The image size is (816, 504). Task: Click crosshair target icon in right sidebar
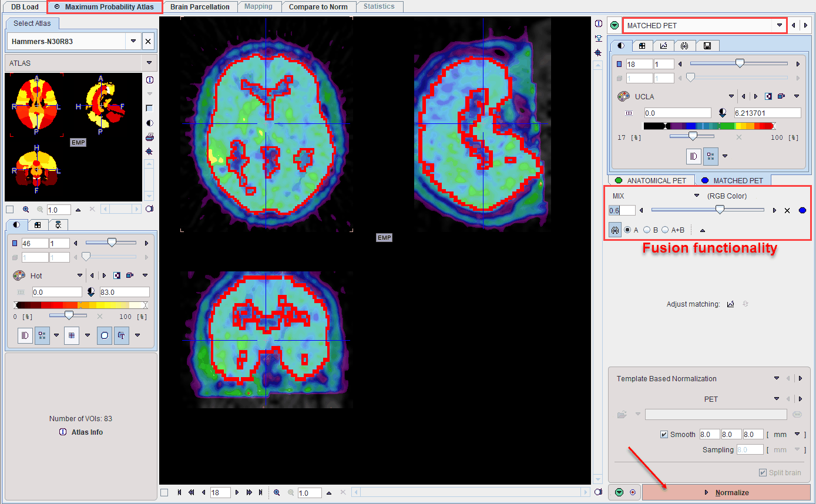[x=598, y=52]
